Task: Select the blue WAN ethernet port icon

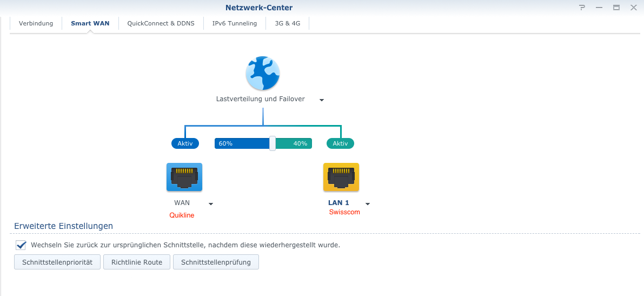Action: tap(184, 177)
